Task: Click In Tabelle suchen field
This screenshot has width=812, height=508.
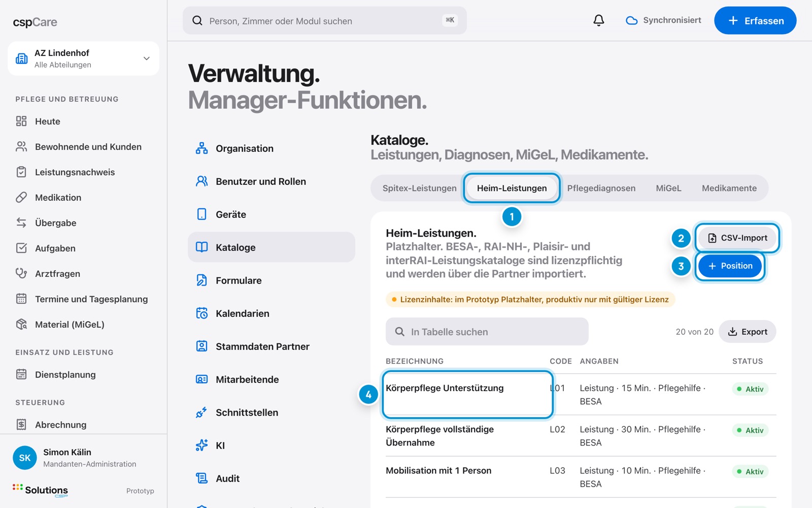Action: pyautogui.click(x=487, y=332)
